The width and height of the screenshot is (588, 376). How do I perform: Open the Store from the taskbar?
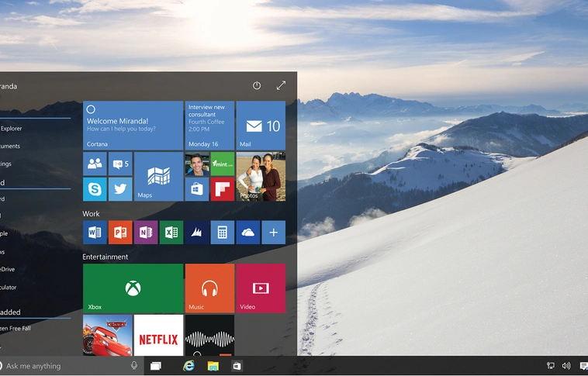coord(237,366)
